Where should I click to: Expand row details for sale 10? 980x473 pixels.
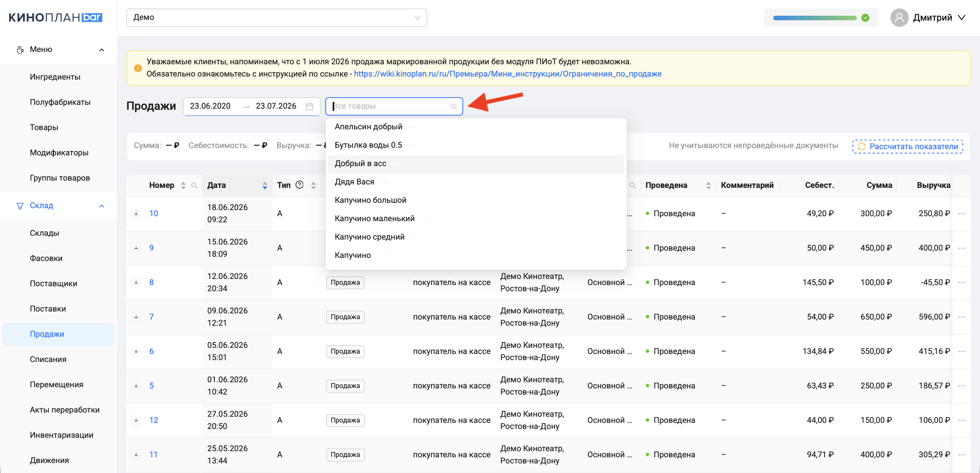[x=136, y=214]
